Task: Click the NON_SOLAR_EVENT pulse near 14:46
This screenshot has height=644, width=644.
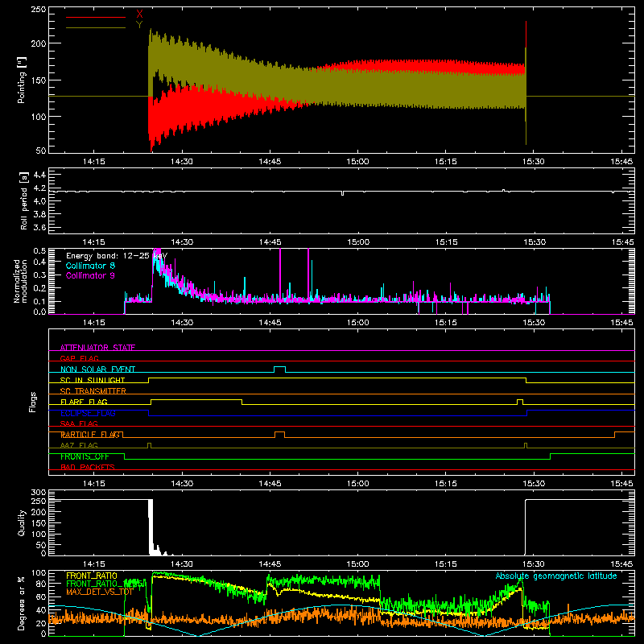Action: [x=279, y=369]
